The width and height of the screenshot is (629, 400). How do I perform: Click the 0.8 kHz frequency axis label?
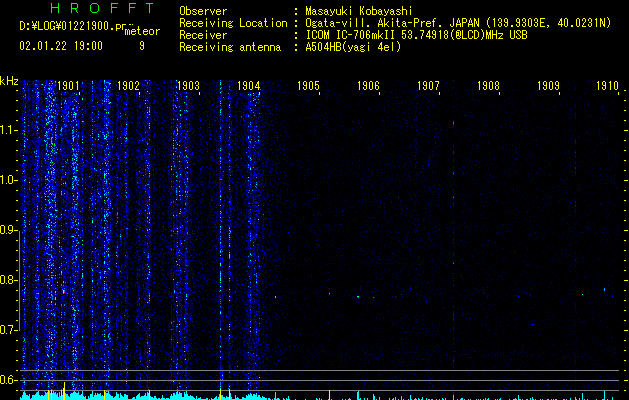(9, 280)
